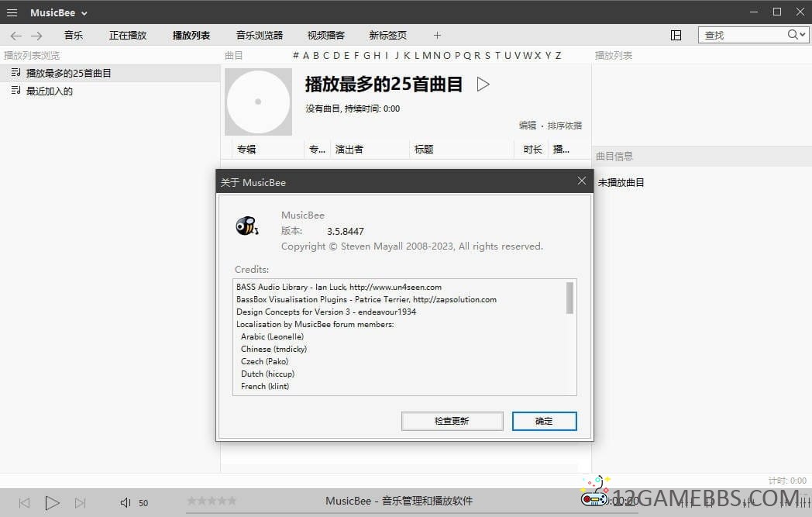Click the 检查更新 button
The image size is (812, 517).
coord(452,421)
